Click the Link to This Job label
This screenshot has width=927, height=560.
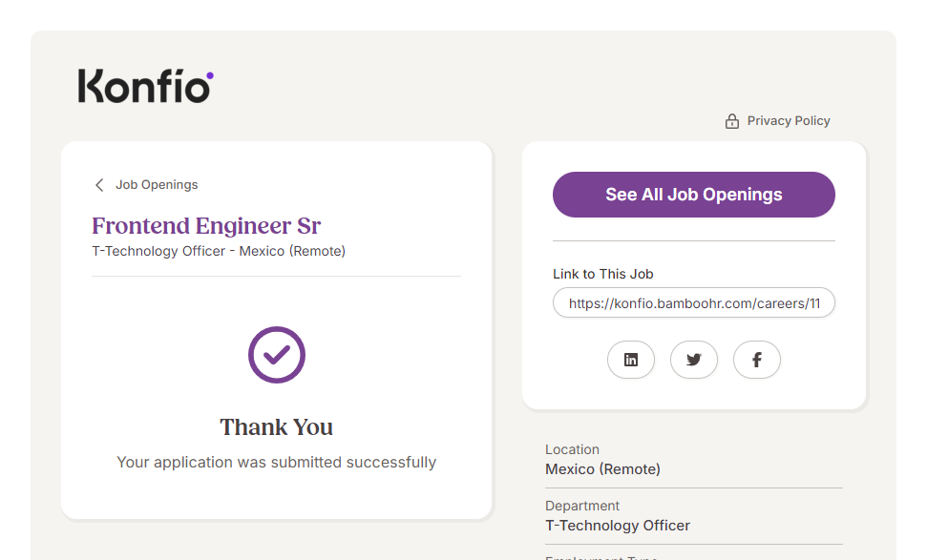coord(602,274)
